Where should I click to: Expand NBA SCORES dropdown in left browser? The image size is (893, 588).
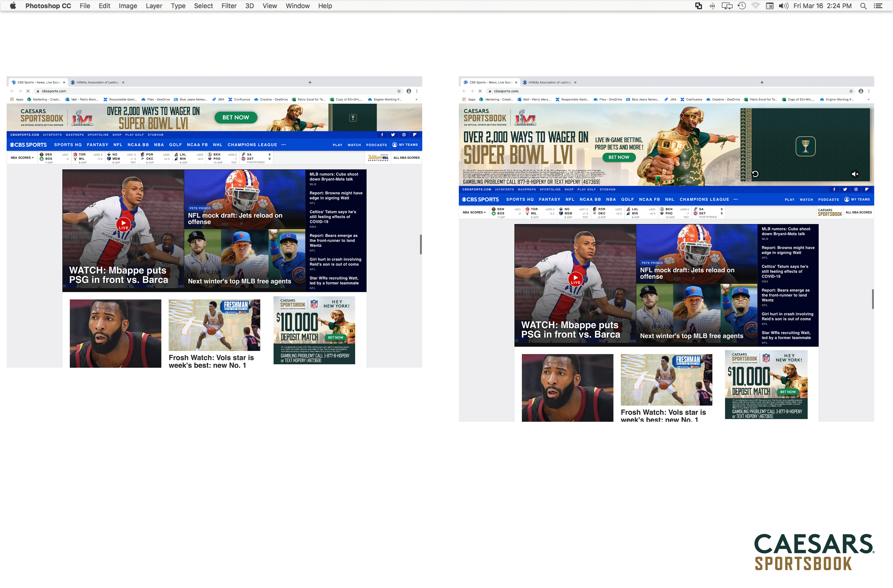(x=22, y=158)
